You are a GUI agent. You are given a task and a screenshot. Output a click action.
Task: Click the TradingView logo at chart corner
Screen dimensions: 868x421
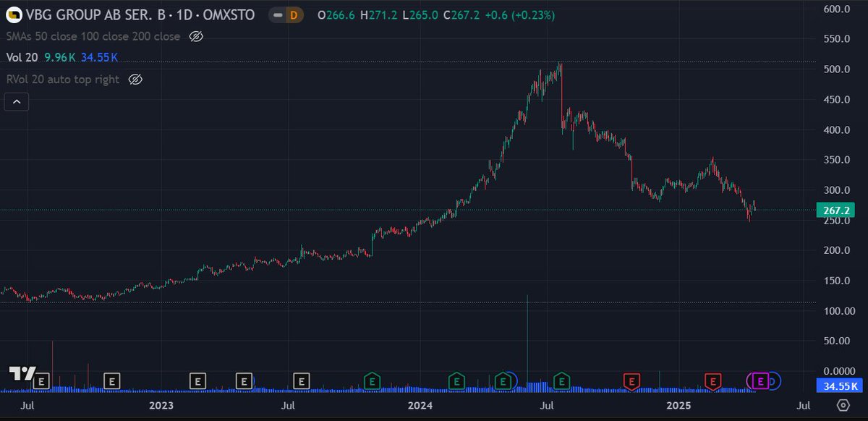(x=22, y=373)
